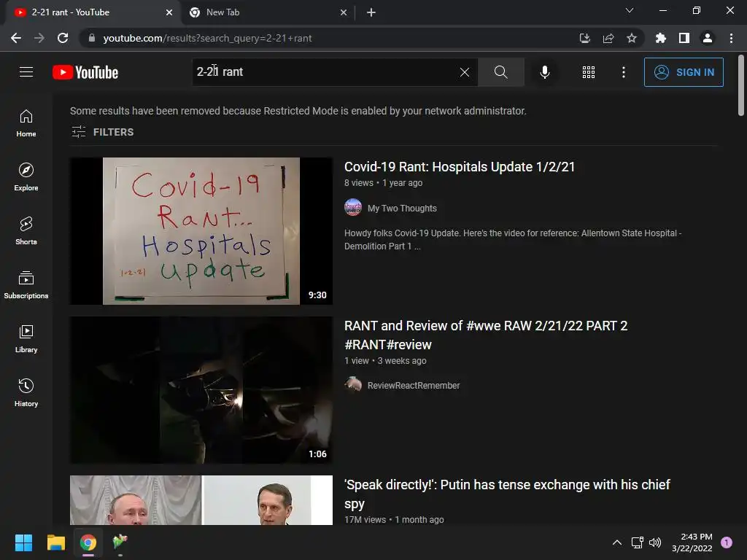Open the tab search dropdown chevron
The height and width of the screenshot is (560, 747).
coord(630,10)
